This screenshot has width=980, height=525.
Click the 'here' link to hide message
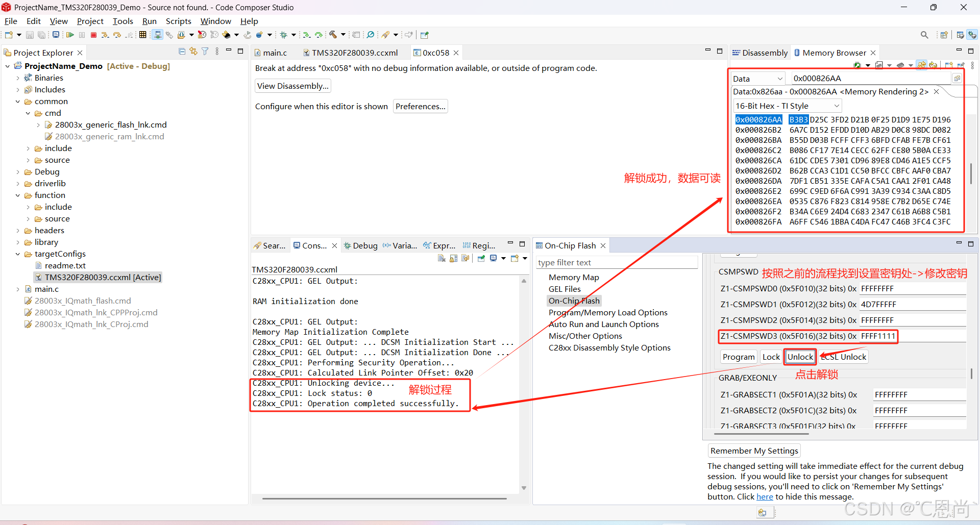pyautogui.click(x=765, y=496)
